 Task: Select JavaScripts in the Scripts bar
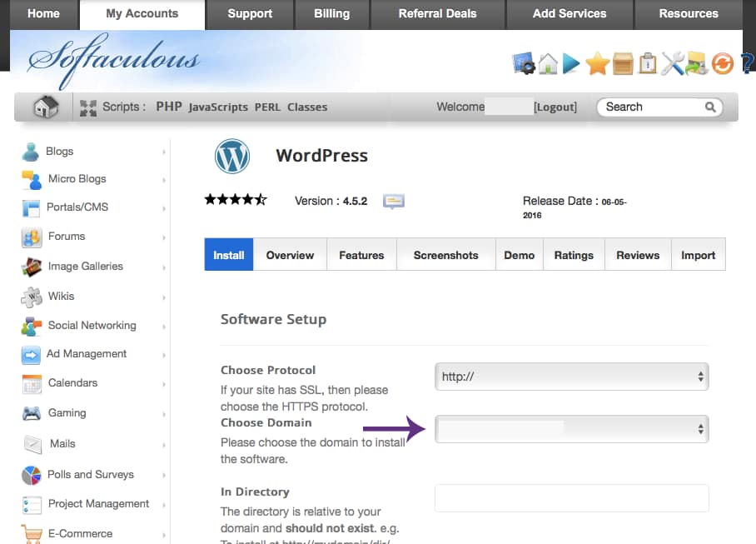pyautogui.click(x=218, y=107)
